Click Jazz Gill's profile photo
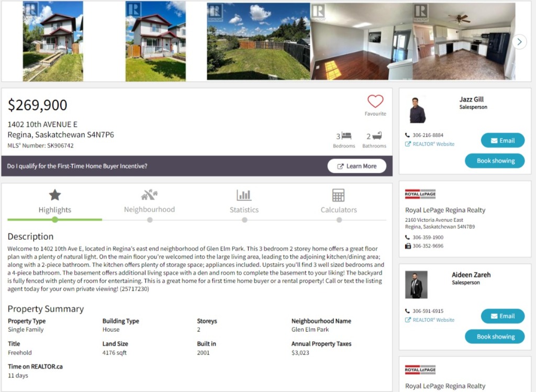This screenshot has width=536, height=392. pos(417,110)
